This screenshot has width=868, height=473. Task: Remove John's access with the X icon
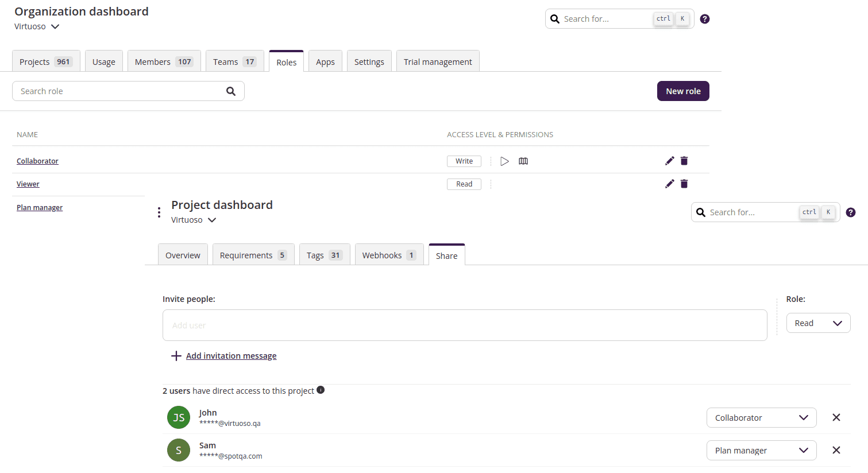coord(836,417)
